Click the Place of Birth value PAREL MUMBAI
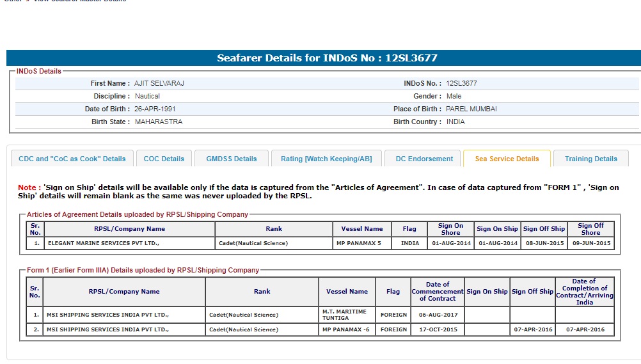The width and height of the screenshot is (641, 364). [x=471, y=109]
